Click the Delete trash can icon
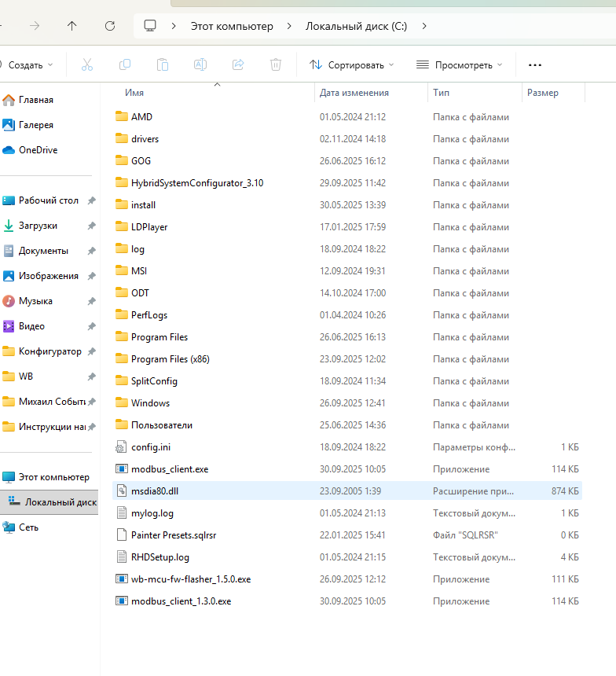Image resolution: width=616 pixels, height=676 pixels. pos(276,64)
